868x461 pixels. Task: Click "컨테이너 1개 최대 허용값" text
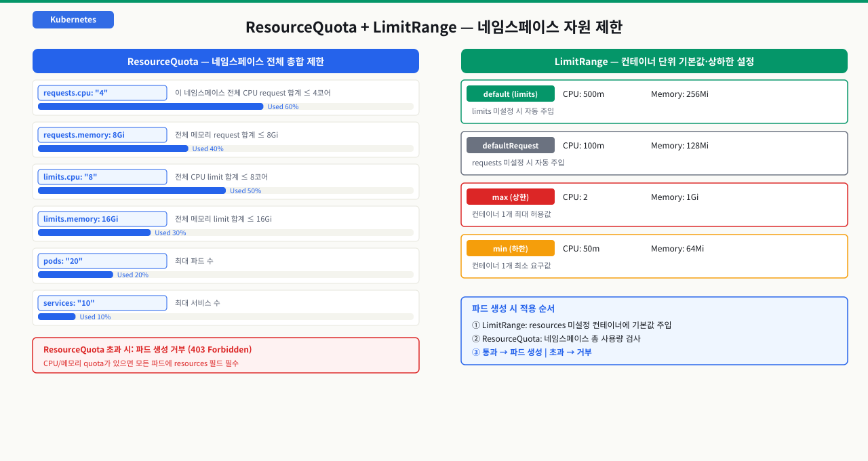click(511, 214)
